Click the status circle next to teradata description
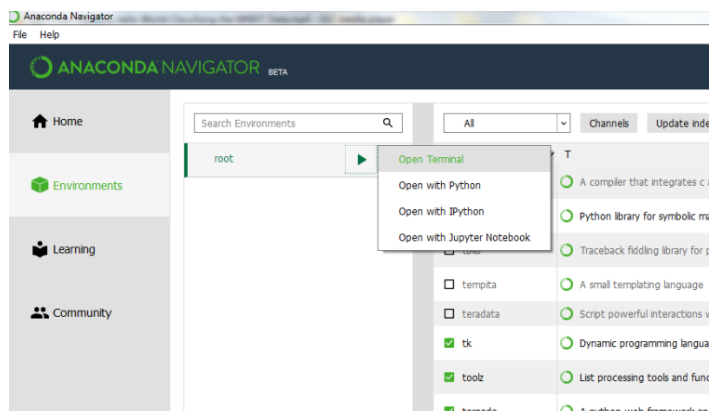Screen dimensions: 718x420 pyautogui.click(x=566, y=314)
